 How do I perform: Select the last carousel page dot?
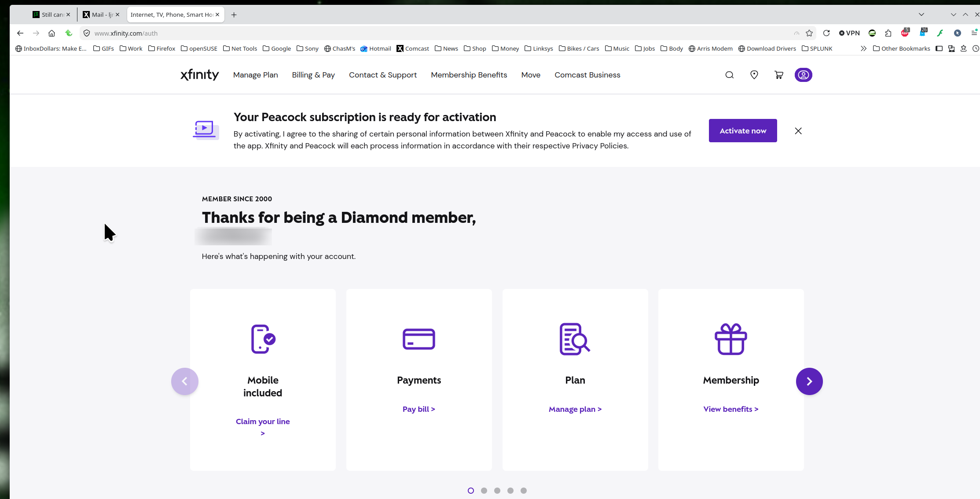523,491
